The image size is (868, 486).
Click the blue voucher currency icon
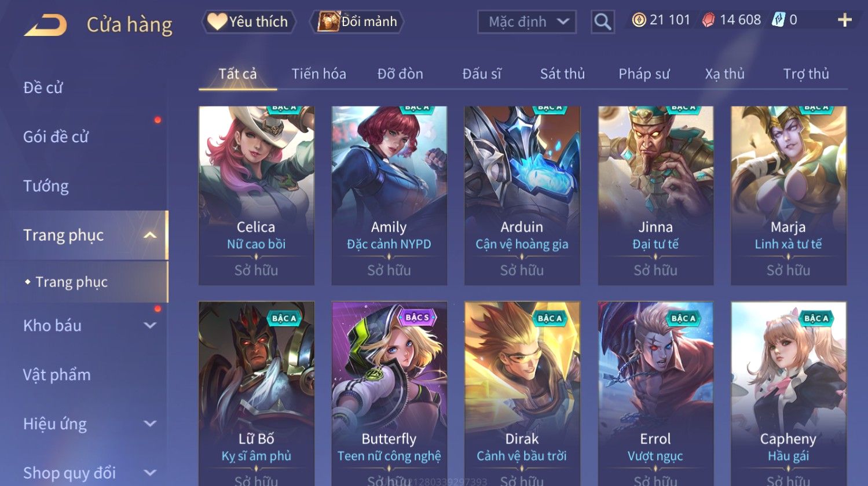tap(778, 20)
